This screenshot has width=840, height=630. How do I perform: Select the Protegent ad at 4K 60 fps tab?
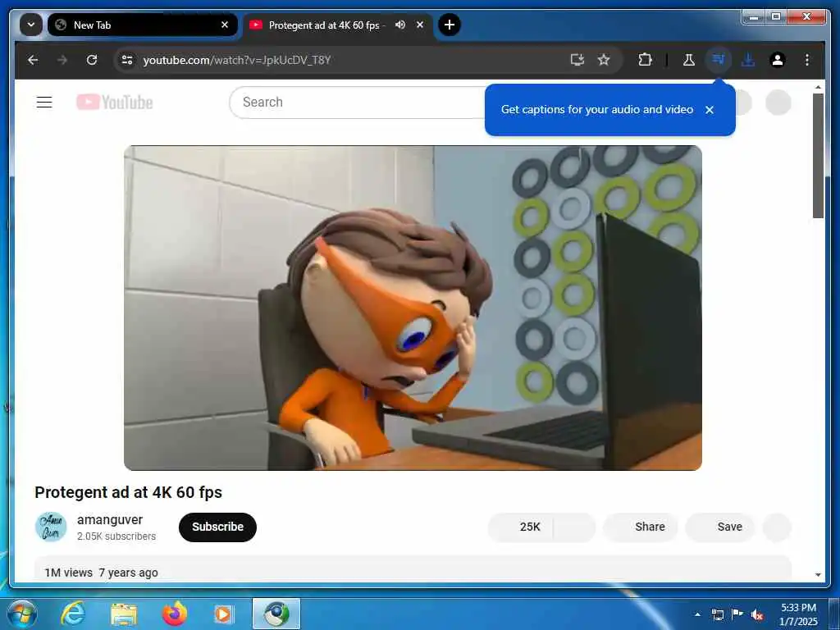[338, 25]
